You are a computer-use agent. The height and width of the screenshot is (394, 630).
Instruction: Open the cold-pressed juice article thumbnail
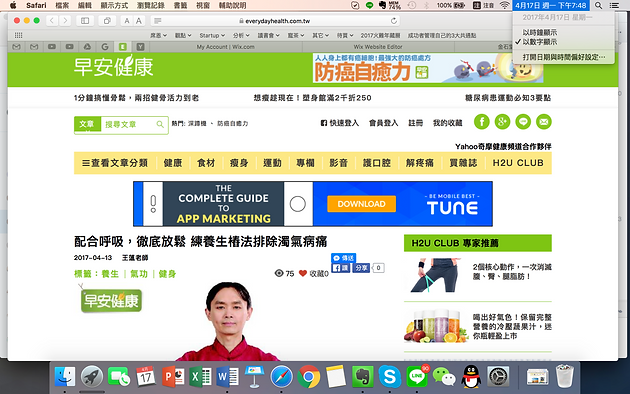pyautogui.click(x=436, y=326)
